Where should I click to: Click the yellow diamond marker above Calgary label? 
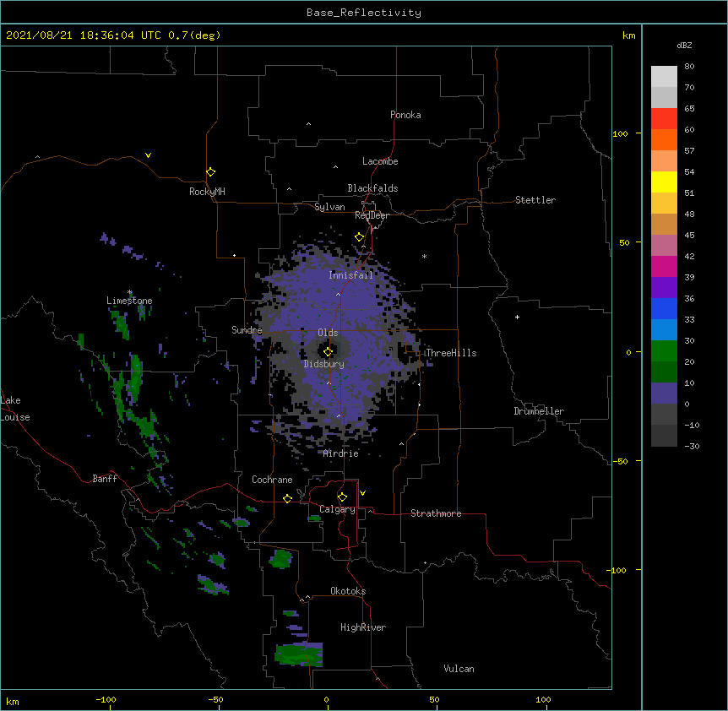tap(342, 497)
